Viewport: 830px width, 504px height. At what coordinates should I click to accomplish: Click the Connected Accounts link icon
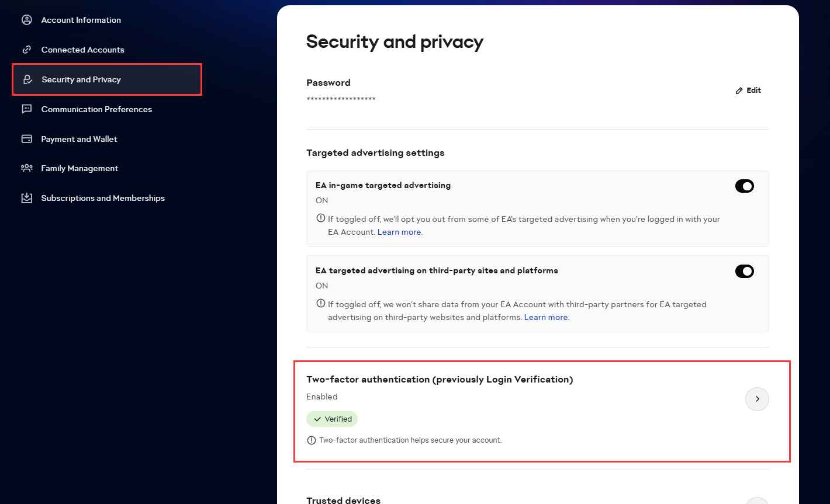tap(27, 50)
